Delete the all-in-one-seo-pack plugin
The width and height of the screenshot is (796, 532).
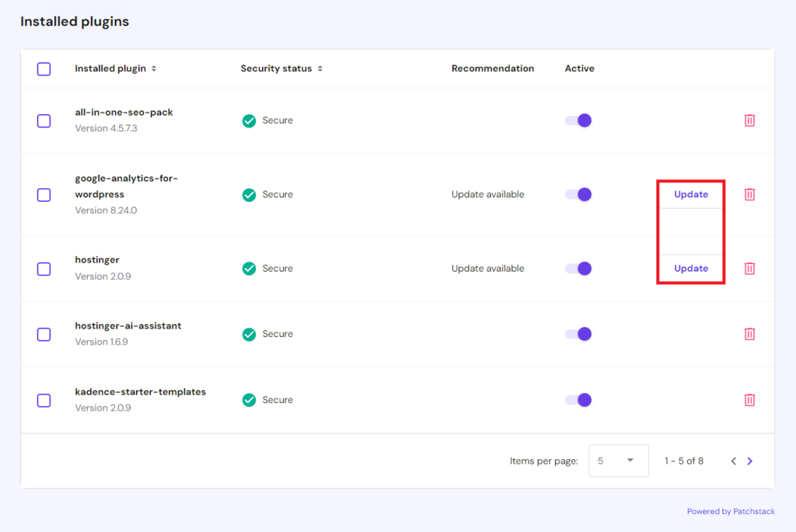click(x=749, y=120)
